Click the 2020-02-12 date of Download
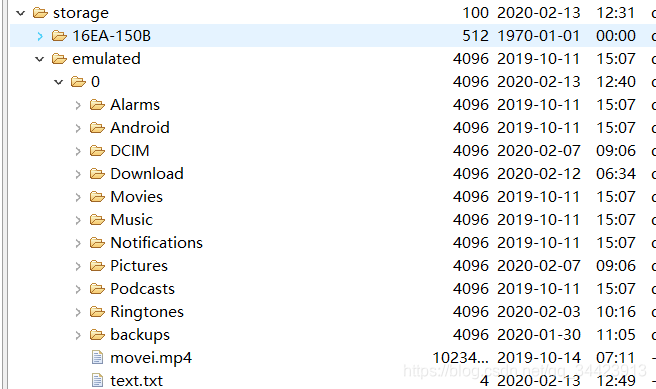 point(538,174)
